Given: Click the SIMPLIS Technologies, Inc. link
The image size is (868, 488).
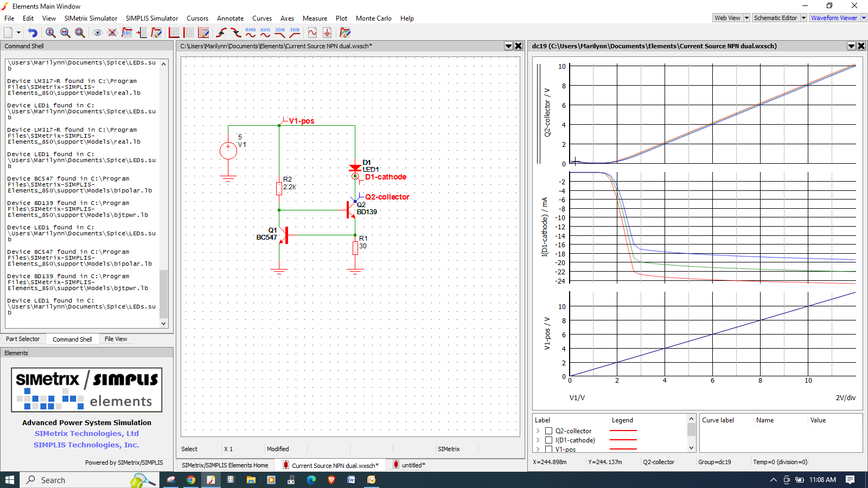Looking at the screenshot, I should (87, 445).
